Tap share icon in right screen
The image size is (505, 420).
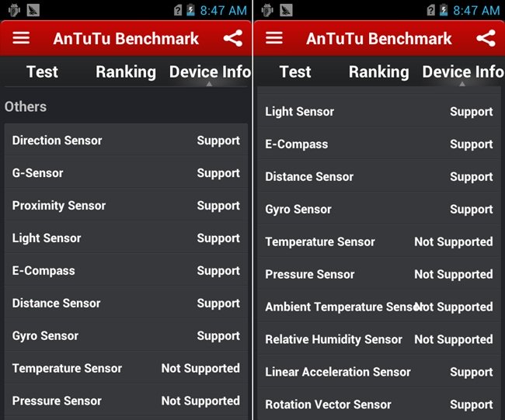(x=486, y=39)
